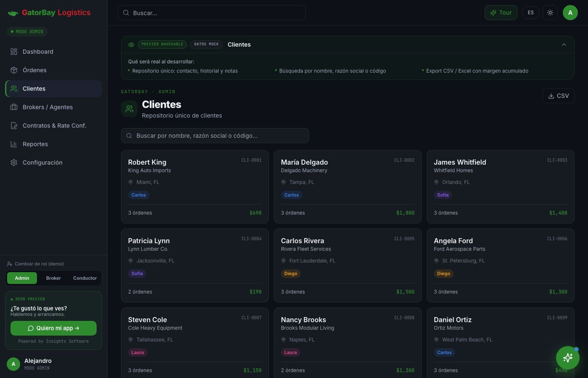Click the Laura tag on Steven Cole card
Screen dimensions: 588x378
click(x=137, y=352)
